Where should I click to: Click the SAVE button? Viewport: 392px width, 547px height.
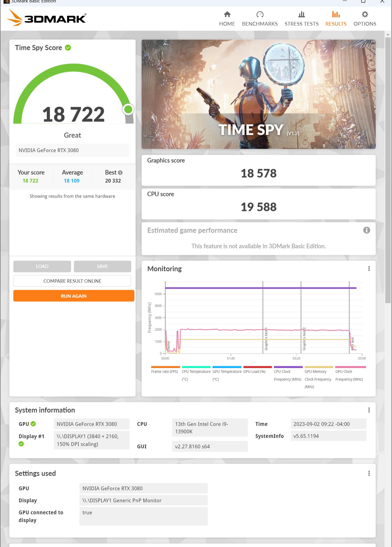click(103, 266)
